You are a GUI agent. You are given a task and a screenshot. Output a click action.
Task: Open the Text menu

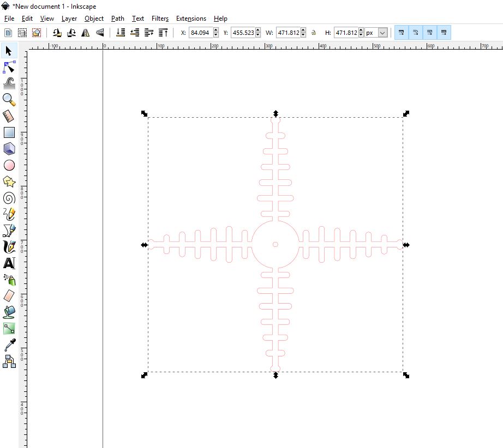pos(138,19)
